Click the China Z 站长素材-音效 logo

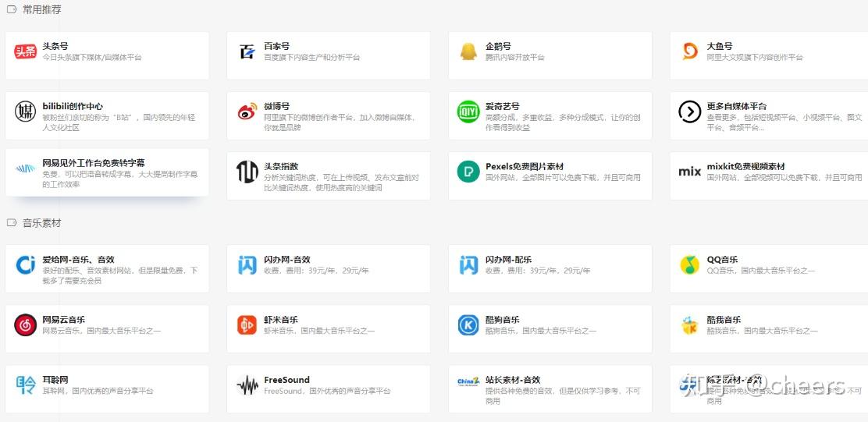click(468, 382)
